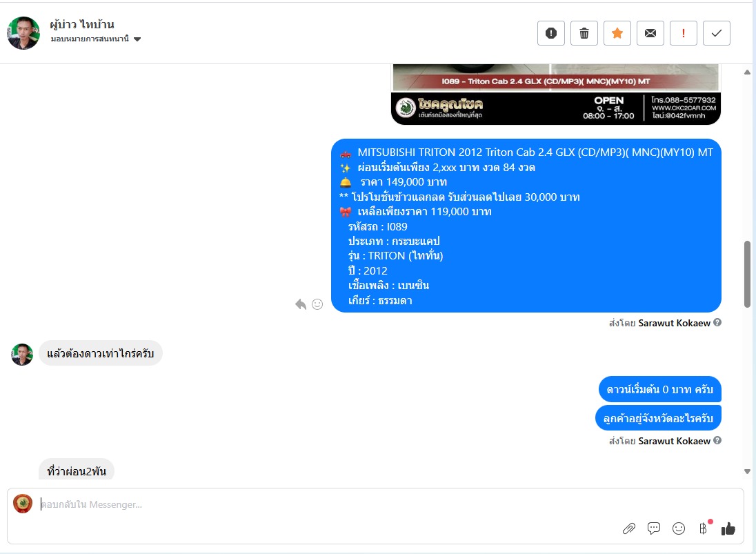This screenshot has width=756, height=554.
Task: Toggle the orange star follow-up flag
Action: click(617, 33)
